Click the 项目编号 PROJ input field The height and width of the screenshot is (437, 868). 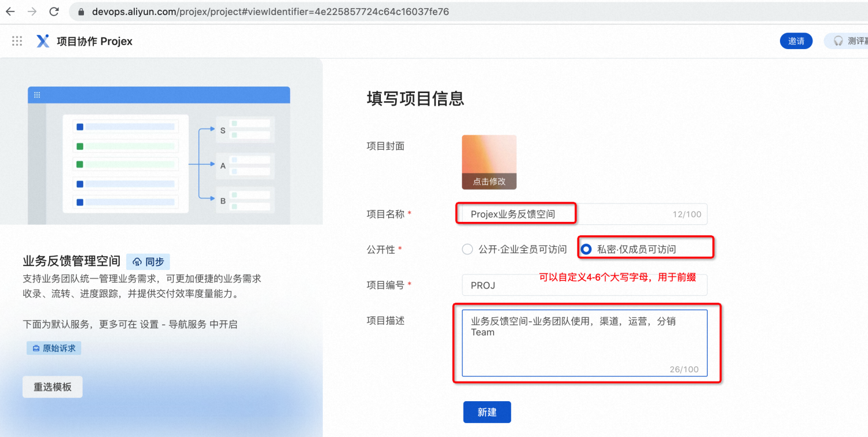[x=584, y=285]
